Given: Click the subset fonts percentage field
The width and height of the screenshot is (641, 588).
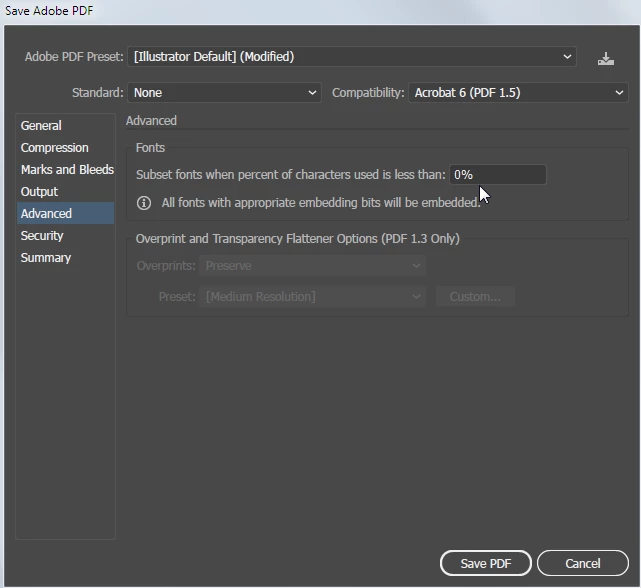Looking at the screenshot, I should pyautogui.click(x=498, y=175).
